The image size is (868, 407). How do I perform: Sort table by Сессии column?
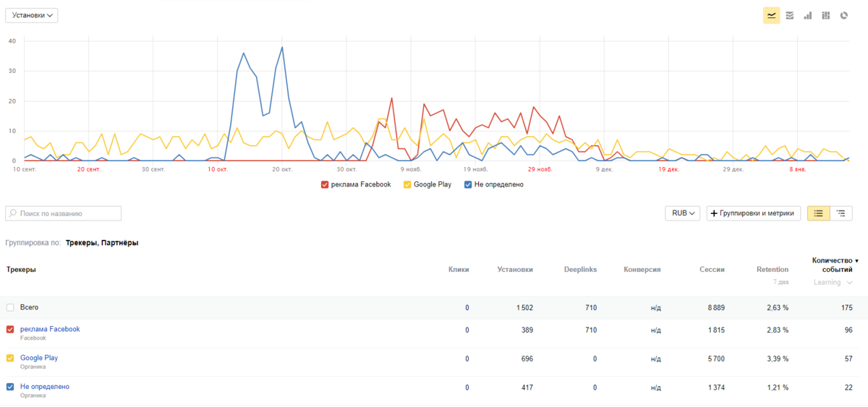point(711,270)
